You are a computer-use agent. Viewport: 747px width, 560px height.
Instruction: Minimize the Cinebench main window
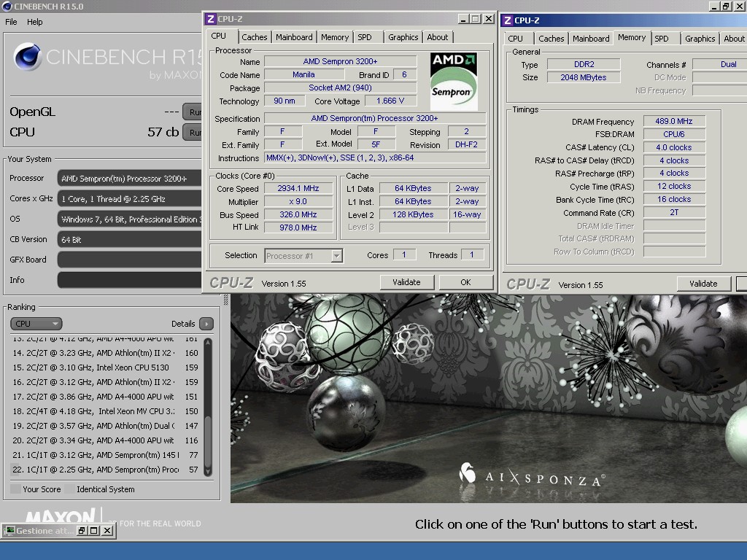click(713, 6)
